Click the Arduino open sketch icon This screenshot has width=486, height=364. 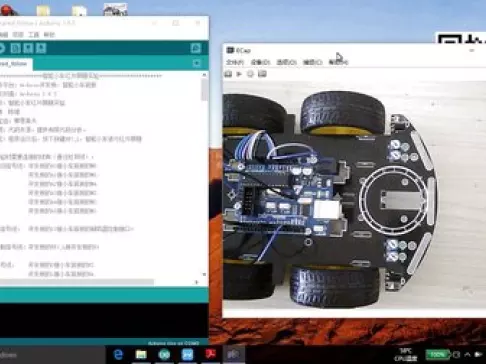(28, 48)
